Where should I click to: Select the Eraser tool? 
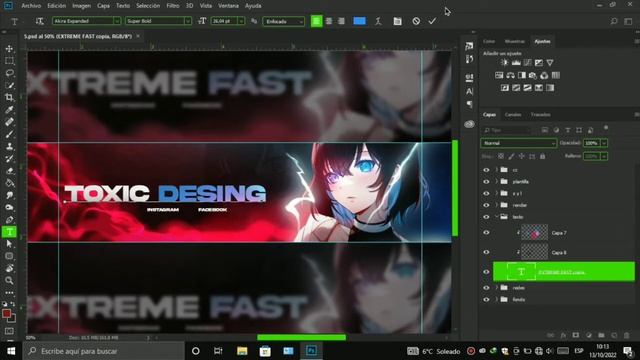(x=9, y=171)
